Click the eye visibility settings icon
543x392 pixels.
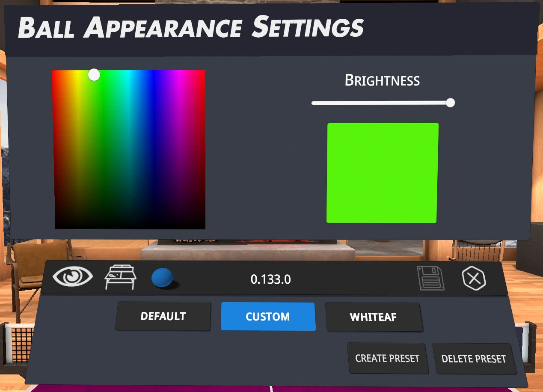click(x=72, y=276)
